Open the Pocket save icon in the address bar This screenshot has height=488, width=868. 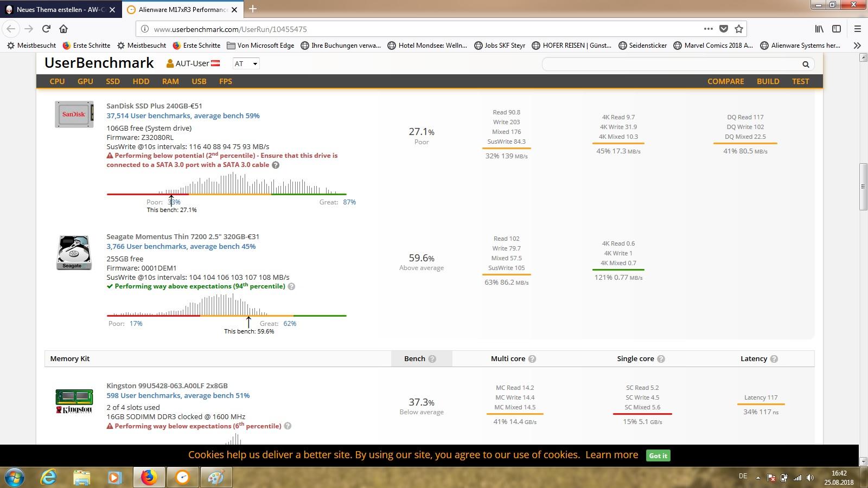[724, 29]
